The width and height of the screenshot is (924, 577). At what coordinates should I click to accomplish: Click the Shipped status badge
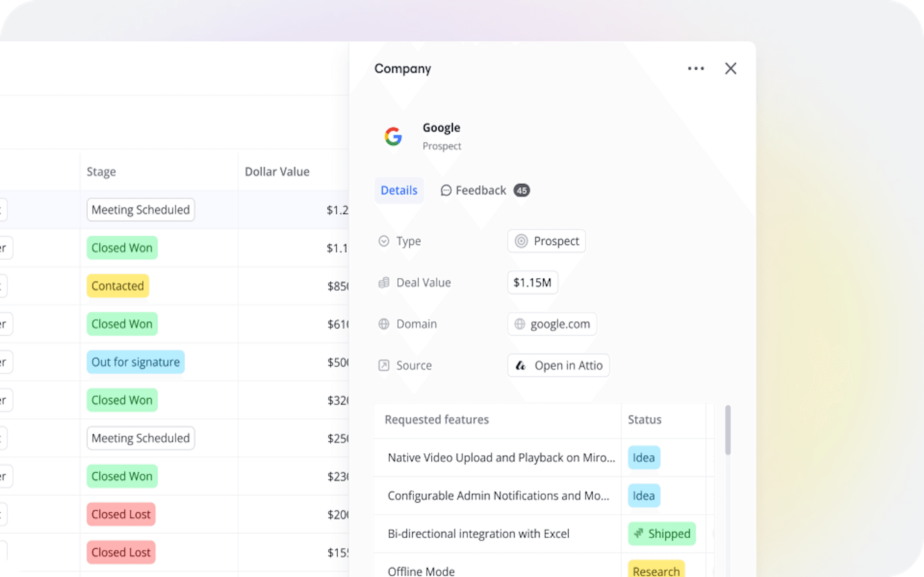(661, 534)
